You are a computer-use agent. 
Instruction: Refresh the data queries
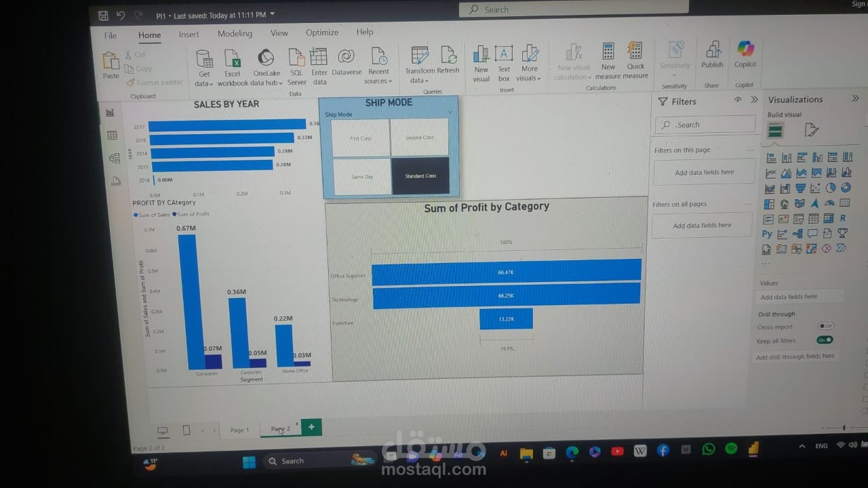(448, 61)
